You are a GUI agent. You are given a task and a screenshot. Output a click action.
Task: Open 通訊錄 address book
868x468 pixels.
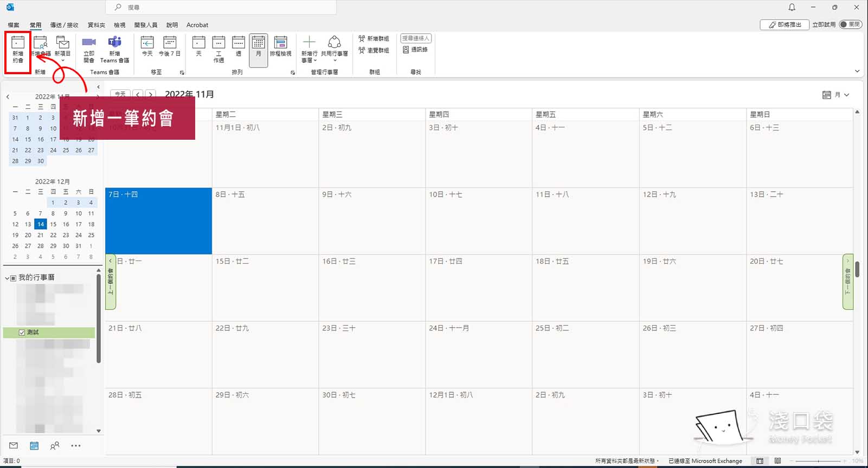click(x=415, y=49)
